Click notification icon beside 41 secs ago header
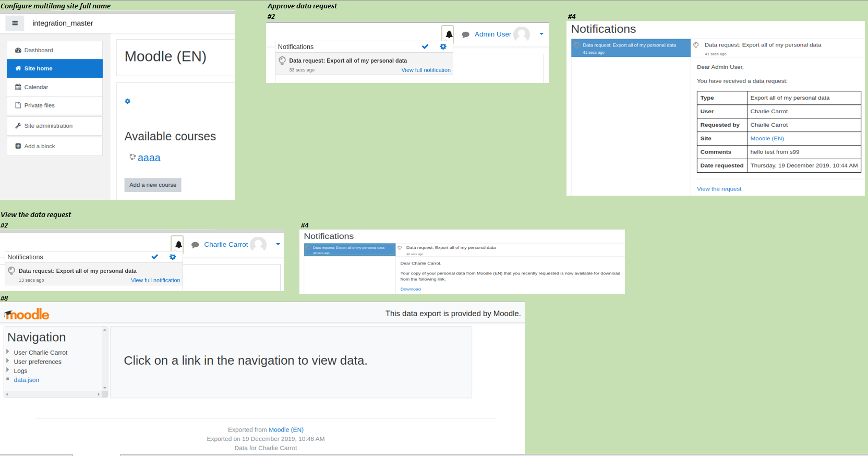 696,45
